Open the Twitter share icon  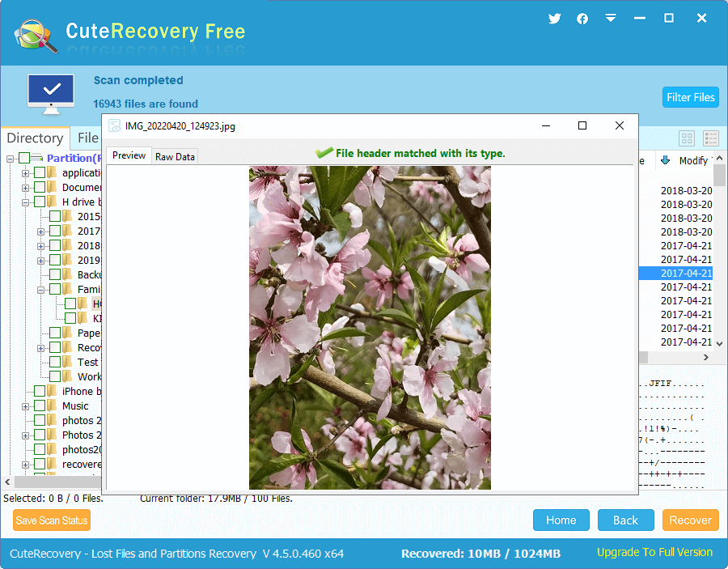pos(554,19)
